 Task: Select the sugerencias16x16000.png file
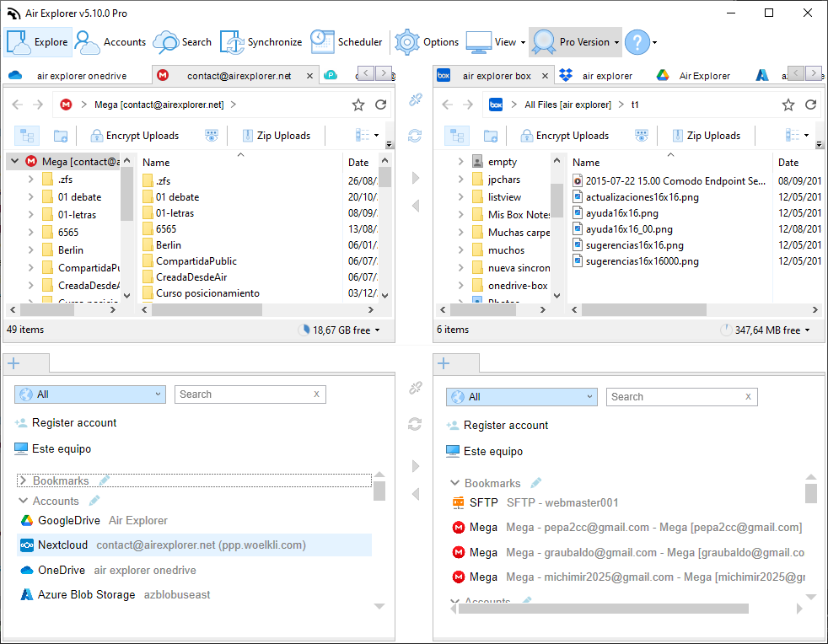click(642, 260)
